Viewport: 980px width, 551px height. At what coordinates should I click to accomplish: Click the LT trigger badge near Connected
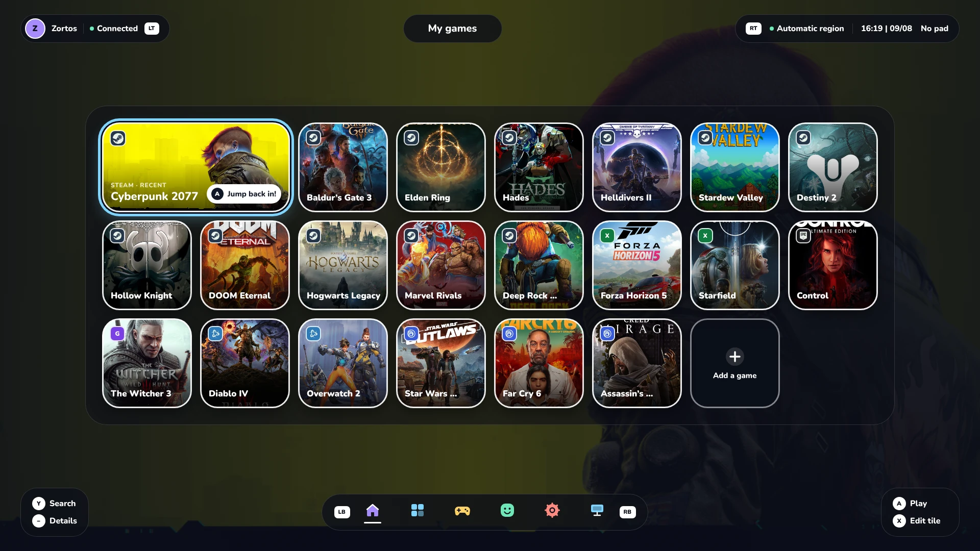pyautogui.click(x=152, y=29)
